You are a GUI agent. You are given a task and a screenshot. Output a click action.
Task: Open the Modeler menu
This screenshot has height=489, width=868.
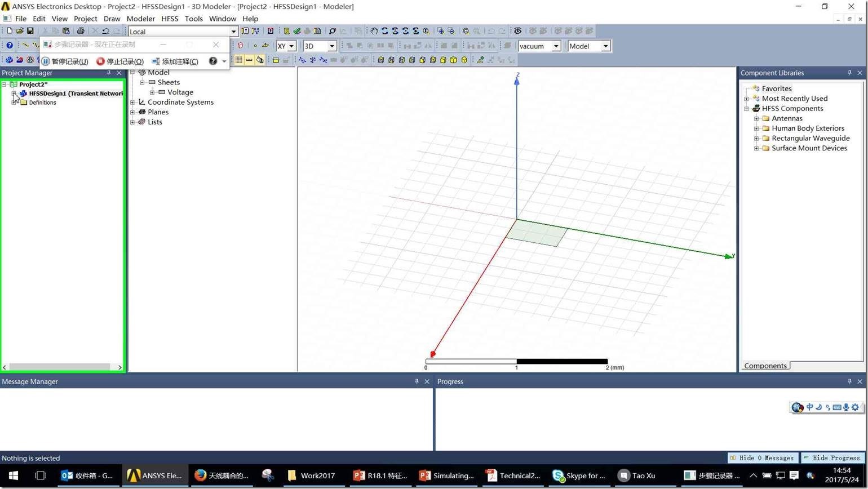point(140,19)
